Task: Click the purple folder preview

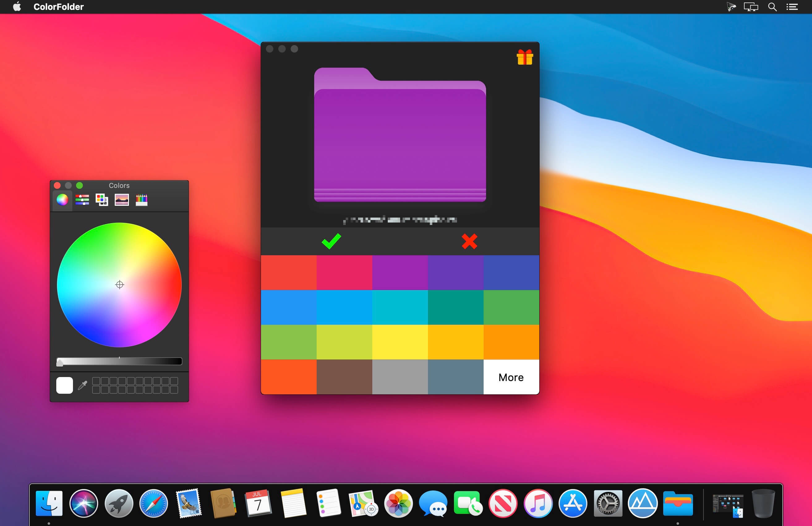Action: (400, 135)
